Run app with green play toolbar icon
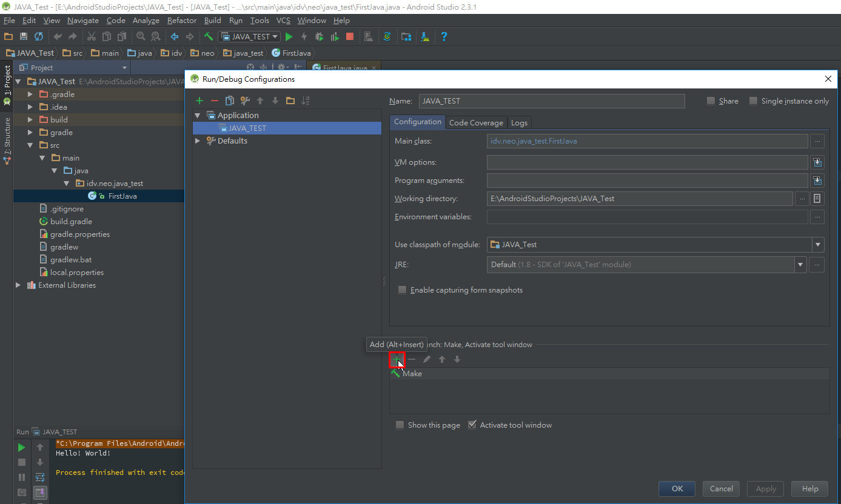This screenshot has height=504, width=841. (x=289, y=36)
